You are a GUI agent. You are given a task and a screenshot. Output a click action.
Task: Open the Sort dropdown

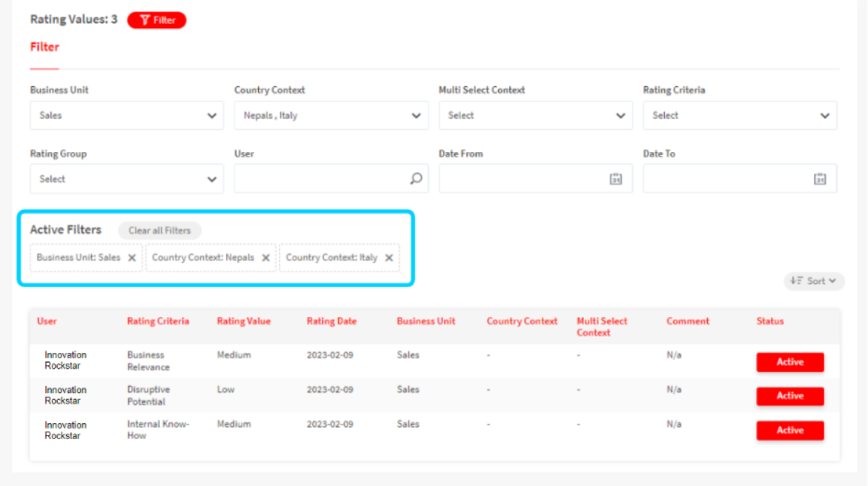click(814, 281)
